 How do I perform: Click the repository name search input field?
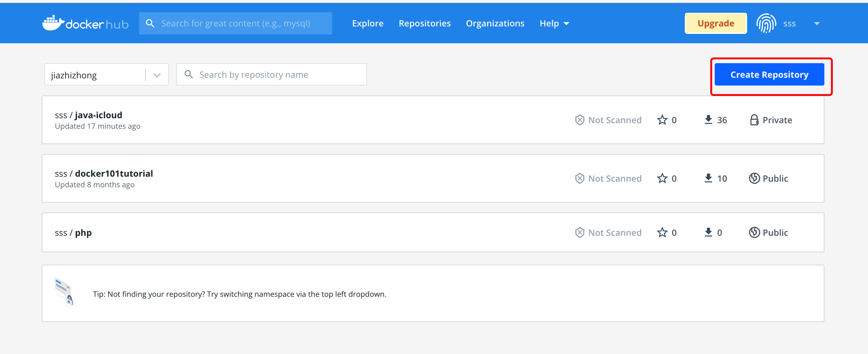pyautogui.click(x=271, y=74)
